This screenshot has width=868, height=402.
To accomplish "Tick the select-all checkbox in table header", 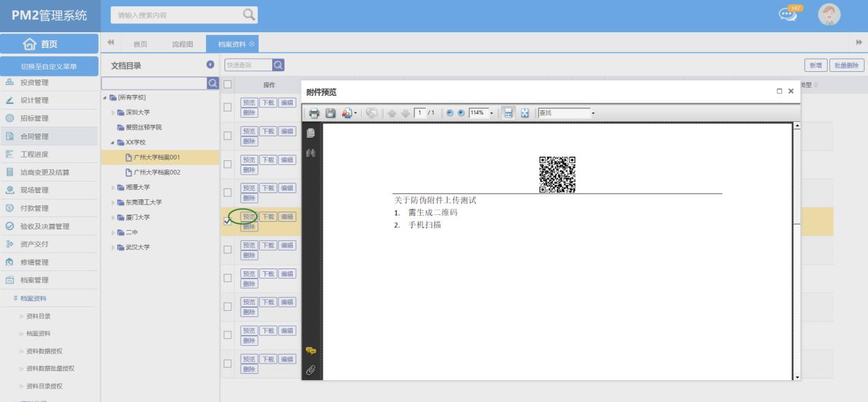I will [228, 85].
